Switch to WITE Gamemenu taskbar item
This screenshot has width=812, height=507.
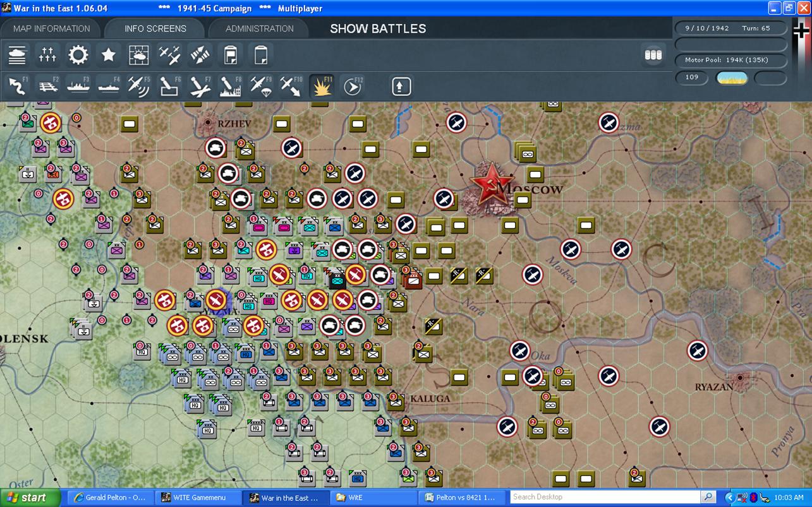198,498
